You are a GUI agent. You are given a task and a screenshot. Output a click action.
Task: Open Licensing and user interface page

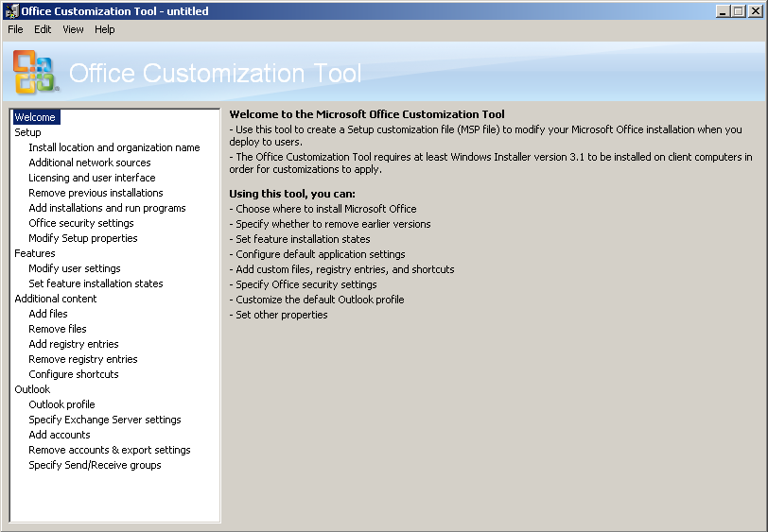pos(92,178)
